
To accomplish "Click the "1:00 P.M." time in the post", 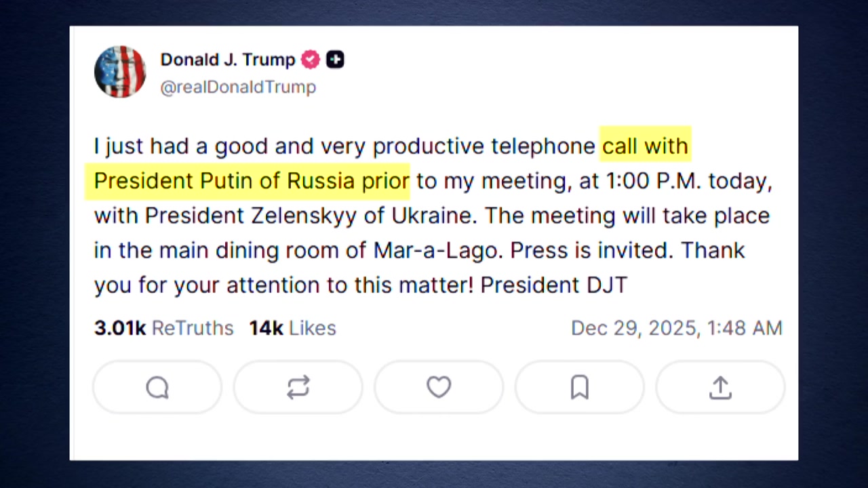I will point(654,181).
